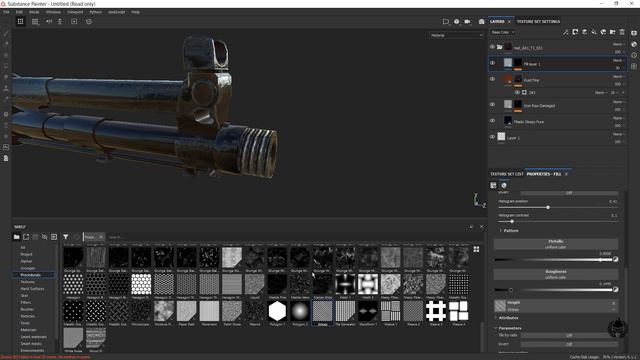
Task: Click the second grid view toolbar icon
Action: point(35,22)
